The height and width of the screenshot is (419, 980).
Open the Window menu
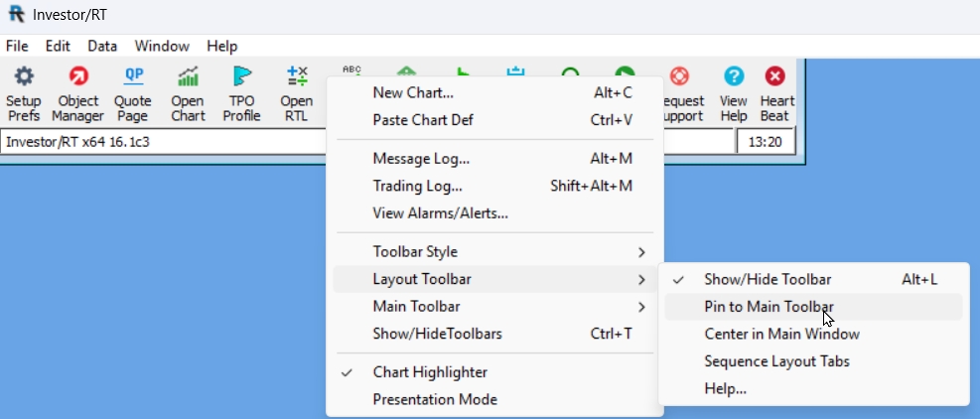[x=162, y=47]
